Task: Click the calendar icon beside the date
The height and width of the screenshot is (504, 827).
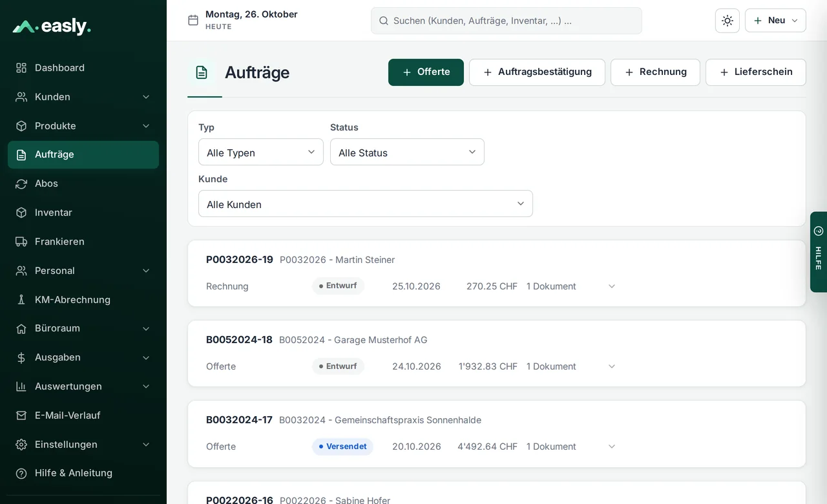Action: coord(193,20)
